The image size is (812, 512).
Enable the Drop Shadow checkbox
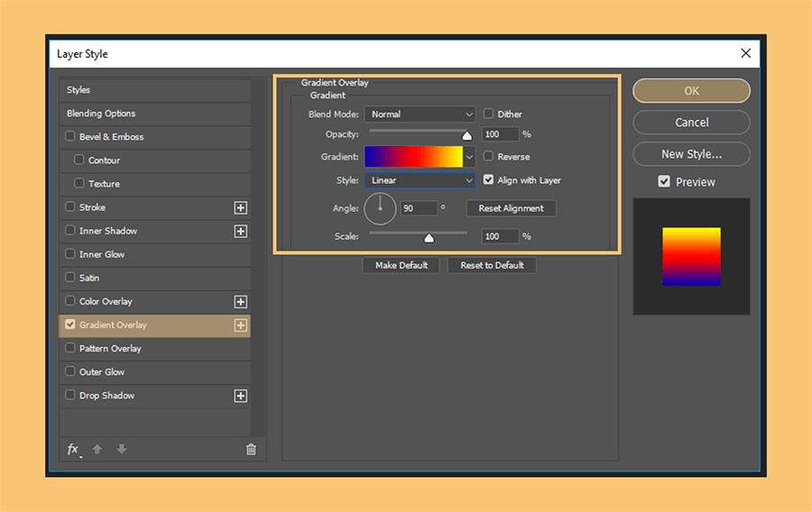(70, 395)
